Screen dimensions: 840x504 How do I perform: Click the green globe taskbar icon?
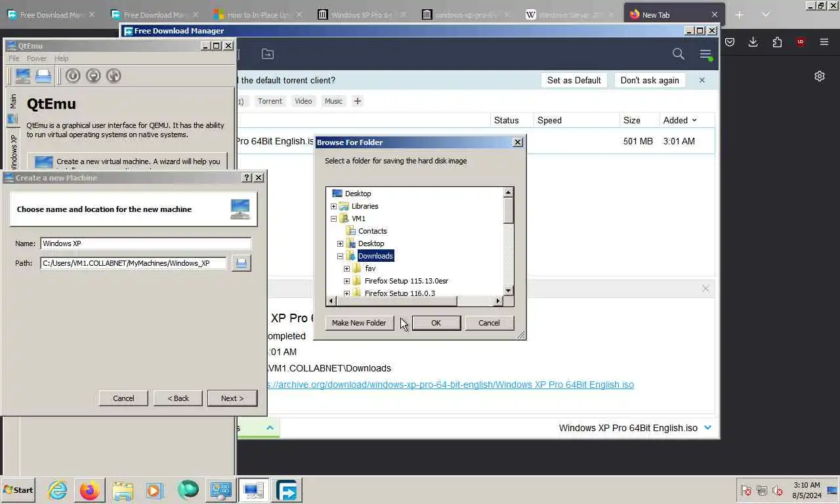click(188, 490)
